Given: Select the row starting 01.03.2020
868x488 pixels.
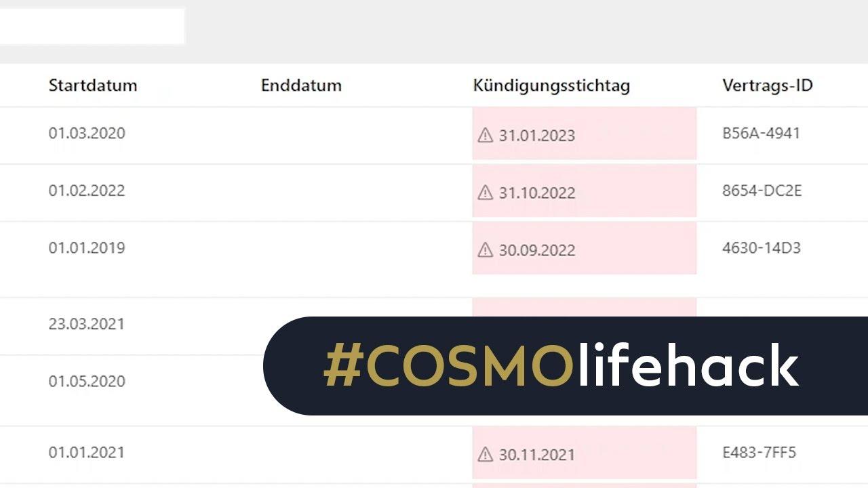Looking at the screenshot, I should coord(434,136).
